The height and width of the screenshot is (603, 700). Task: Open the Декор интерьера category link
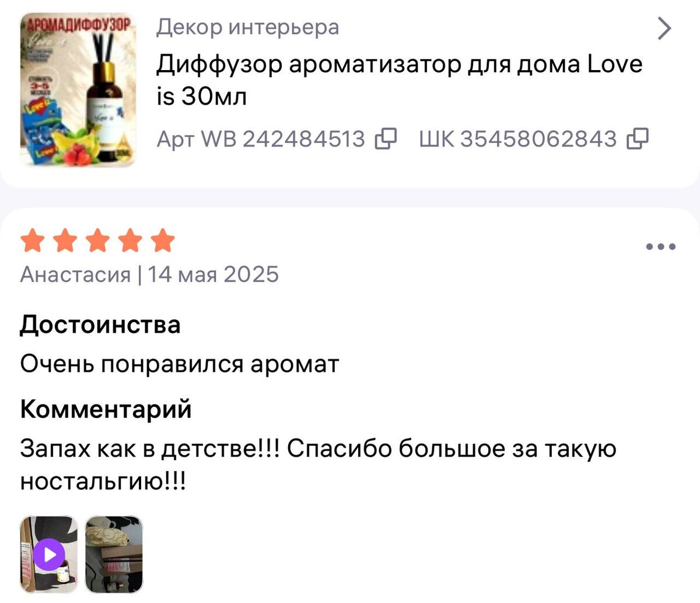coord(247,27)
